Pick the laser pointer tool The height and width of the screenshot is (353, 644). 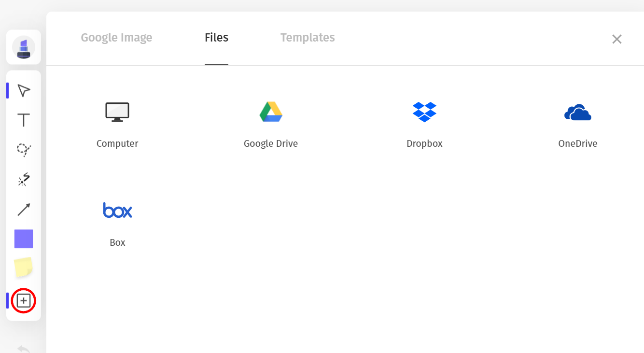click(24, 180)
